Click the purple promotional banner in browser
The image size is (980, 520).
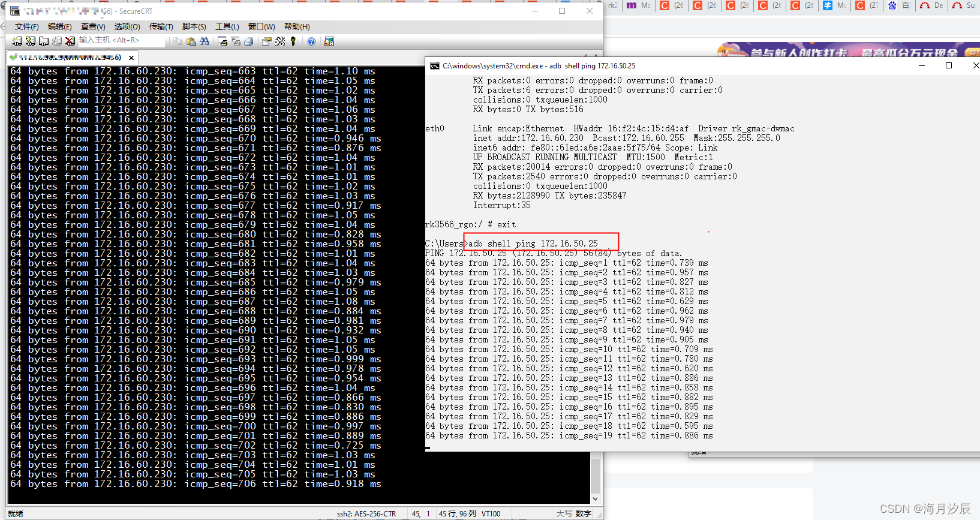coord(849,49)
